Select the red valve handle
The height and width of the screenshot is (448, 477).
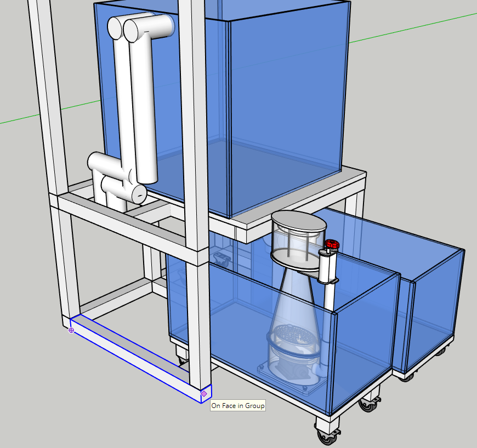(x=330, y=244)
